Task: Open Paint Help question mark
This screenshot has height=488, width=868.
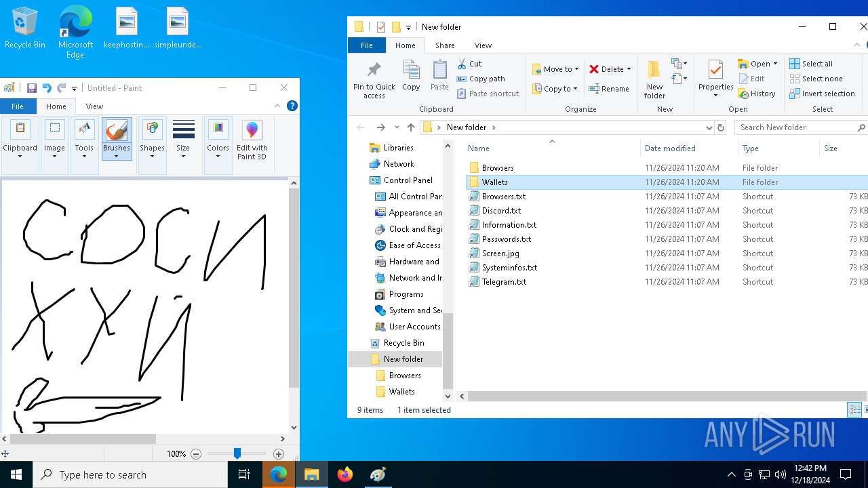Action: [292, 106]
